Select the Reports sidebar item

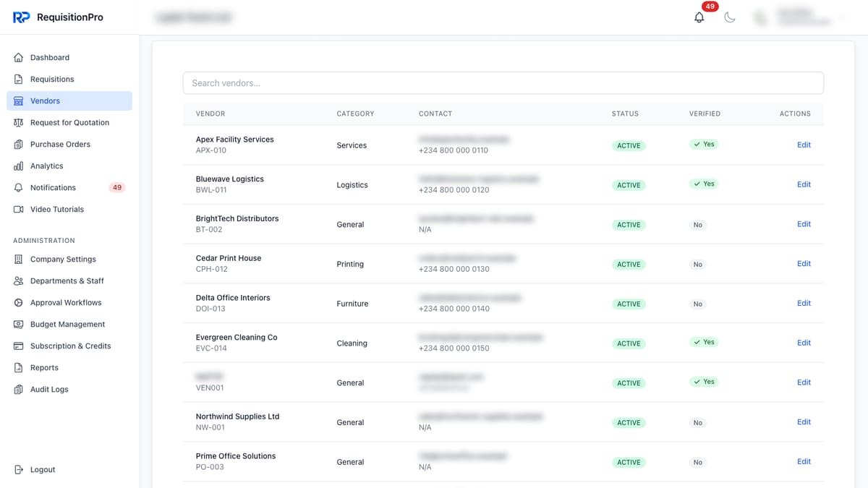click(69, 368)
